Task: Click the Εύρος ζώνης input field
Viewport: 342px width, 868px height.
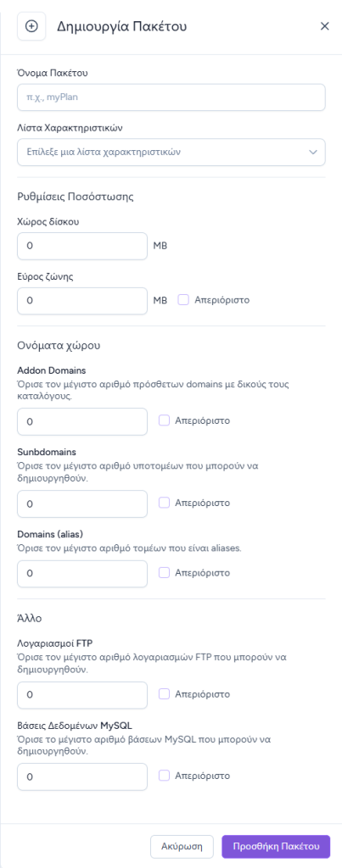Action: click(82, 301)
